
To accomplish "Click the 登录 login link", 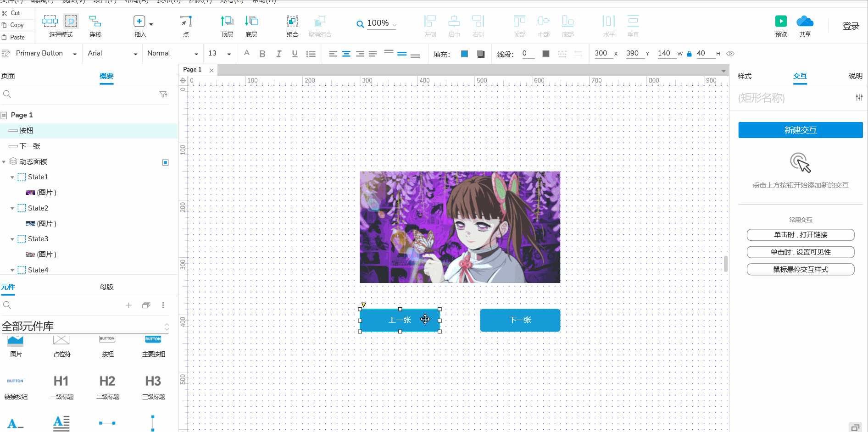I will click(x=851, y=26).
